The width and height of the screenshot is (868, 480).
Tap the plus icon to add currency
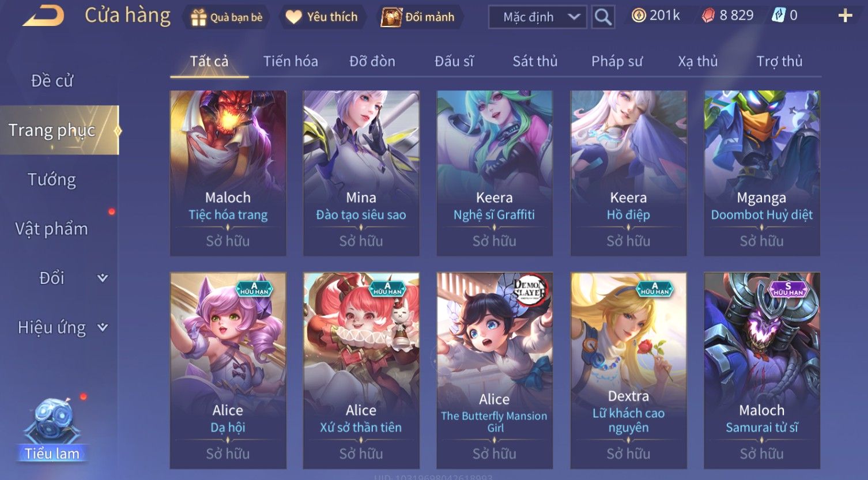point(845,16)
